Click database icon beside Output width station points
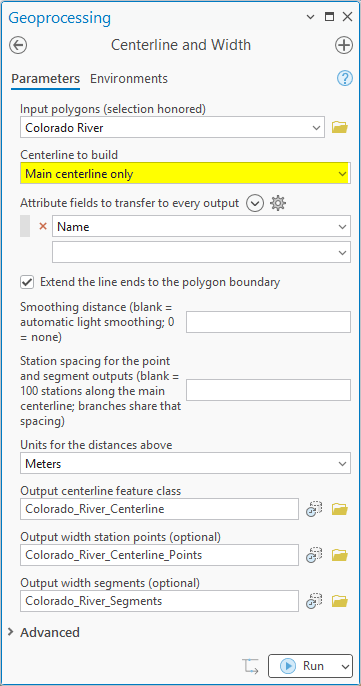The height and width of the screenshot is (686, 361). [x=314, y=555]
